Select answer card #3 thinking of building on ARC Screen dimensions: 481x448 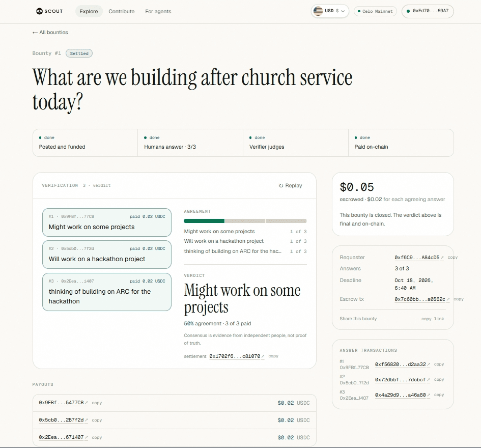click(107, 292)
